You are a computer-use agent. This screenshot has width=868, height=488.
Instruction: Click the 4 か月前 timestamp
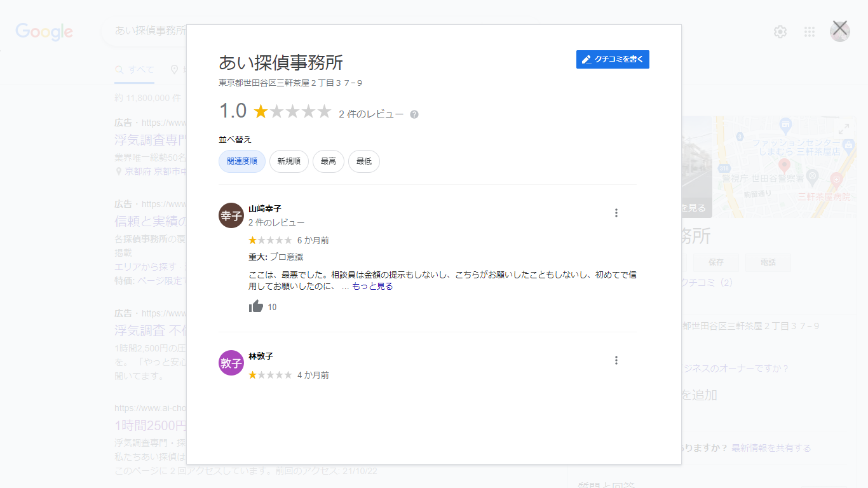313,376
